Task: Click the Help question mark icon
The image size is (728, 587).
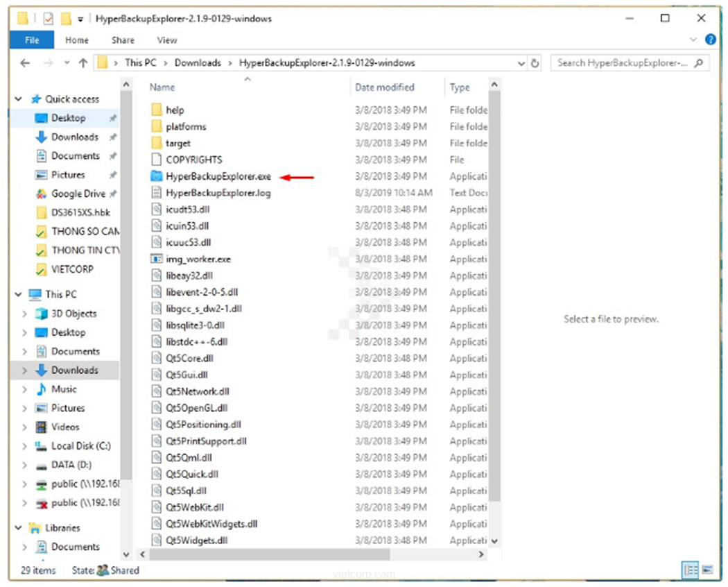Action: (x=711, y=40)
